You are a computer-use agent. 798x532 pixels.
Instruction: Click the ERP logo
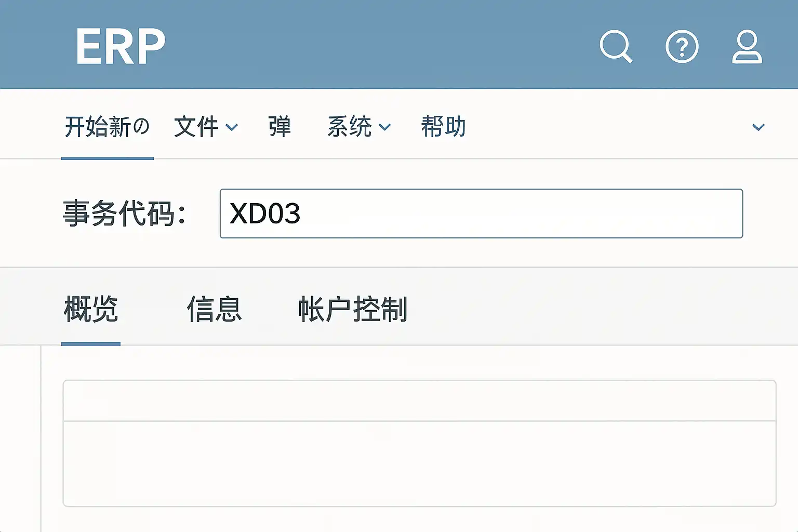(x=120, y=47)
